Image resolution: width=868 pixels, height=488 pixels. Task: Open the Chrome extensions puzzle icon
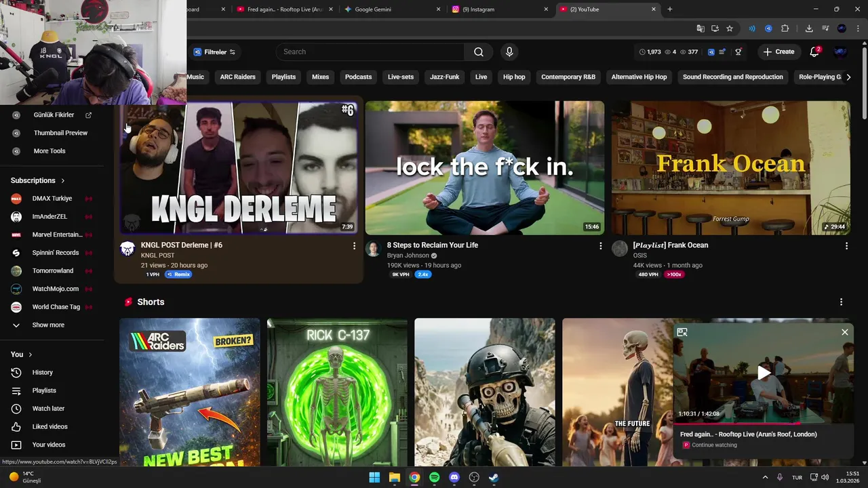pyautogui.click(x=785, y=28)
